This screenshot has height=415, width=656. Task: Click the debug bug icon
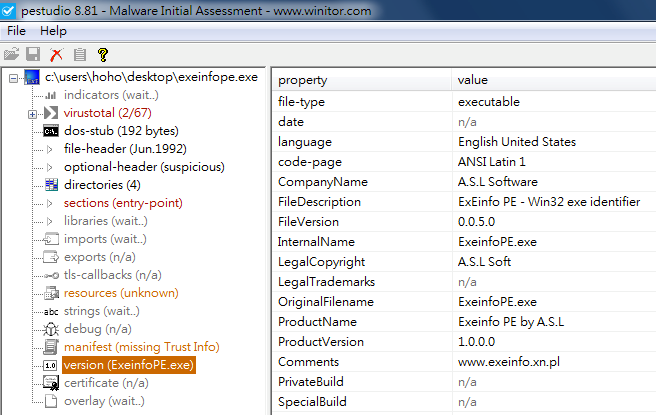click(51, 329)
